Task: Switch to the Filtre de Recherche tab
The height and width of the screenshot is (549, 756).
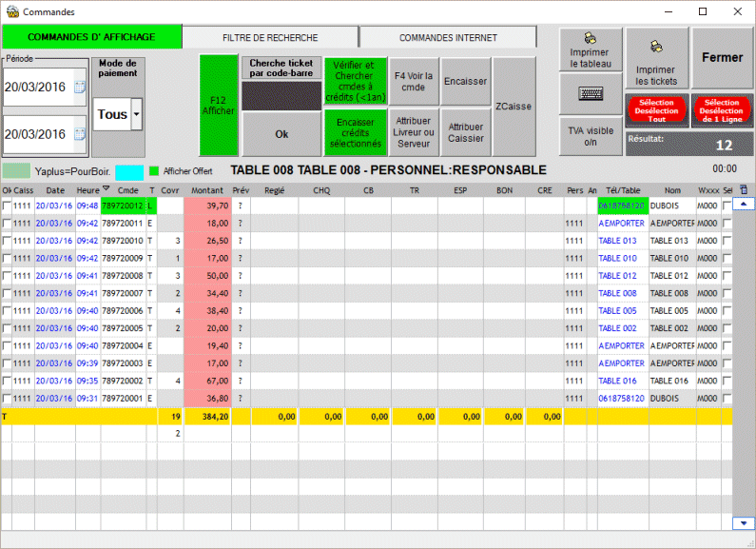Action: point(270,37)
